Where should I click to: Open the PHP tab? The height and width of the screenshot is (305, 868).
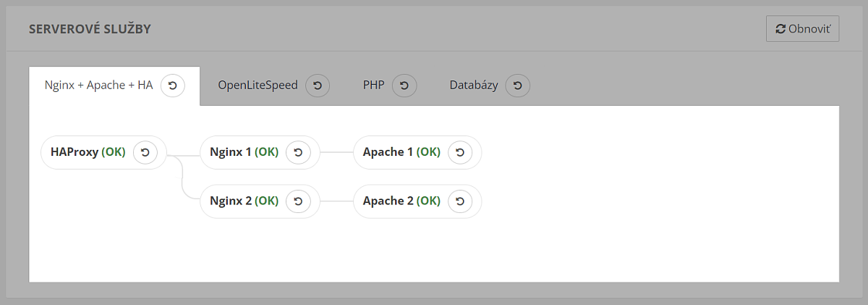coord(373,85)
